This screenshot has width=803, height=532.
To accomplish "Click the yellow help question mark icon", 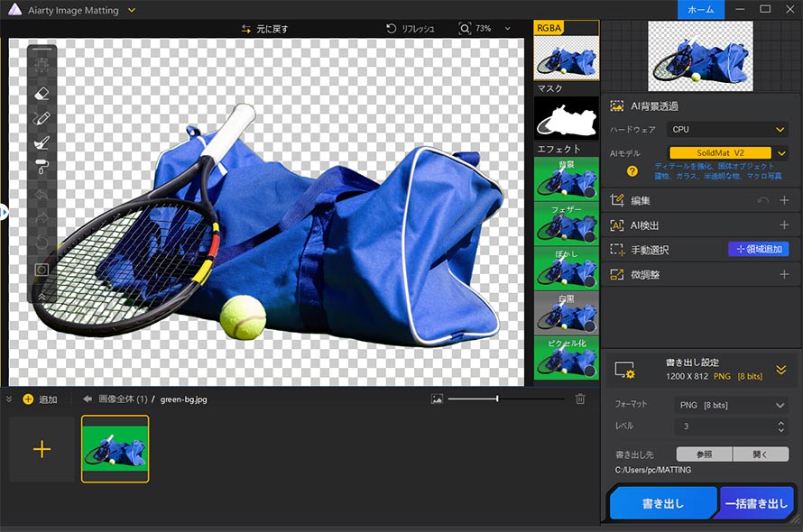I will [632, 170].
